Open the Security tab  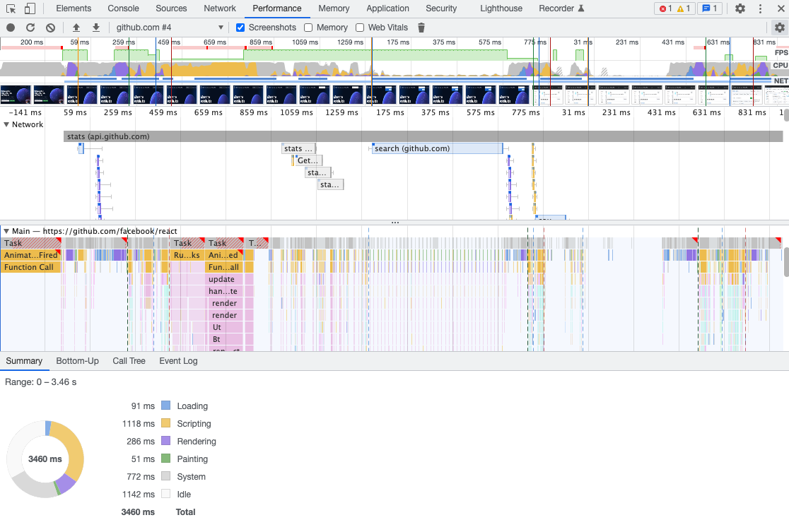click(441, 8)
